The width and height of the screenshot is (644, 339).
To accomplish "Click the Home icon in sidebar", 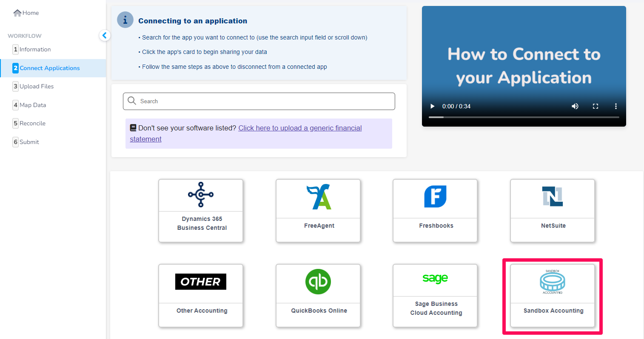I will click(x=17, y=13).
